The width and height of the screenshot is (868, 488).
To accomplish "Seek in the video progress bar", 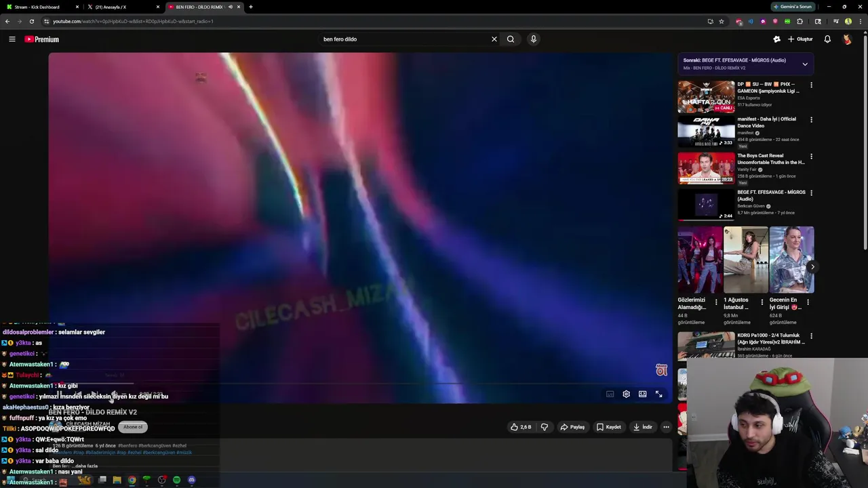I will click(x=360, y=384).
